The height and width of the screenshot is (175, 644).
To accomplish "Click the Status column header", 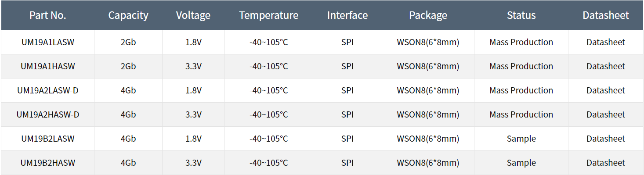I will [521, 15].
